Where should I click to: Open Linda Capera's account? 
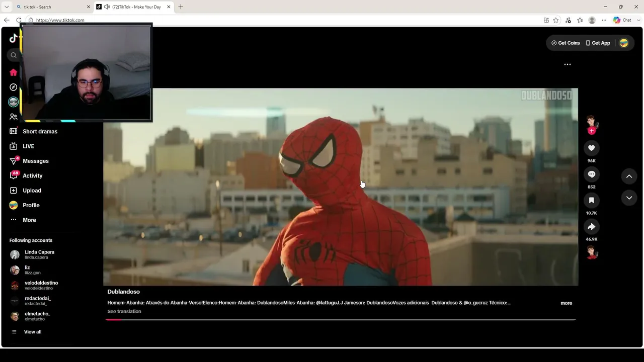[x=32, y=254]
